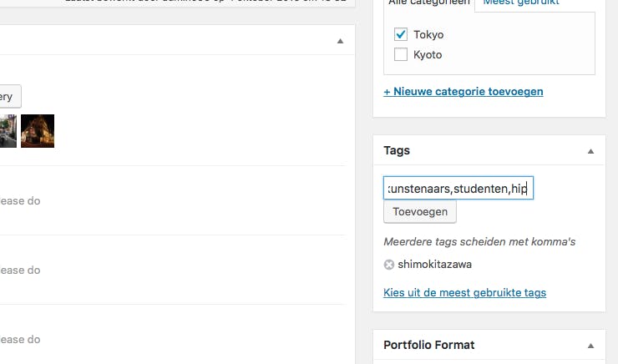This screenshot has height=364, width=618.
Task: Collapse the gallery panel with its arrow
Action: pos(339,40)
